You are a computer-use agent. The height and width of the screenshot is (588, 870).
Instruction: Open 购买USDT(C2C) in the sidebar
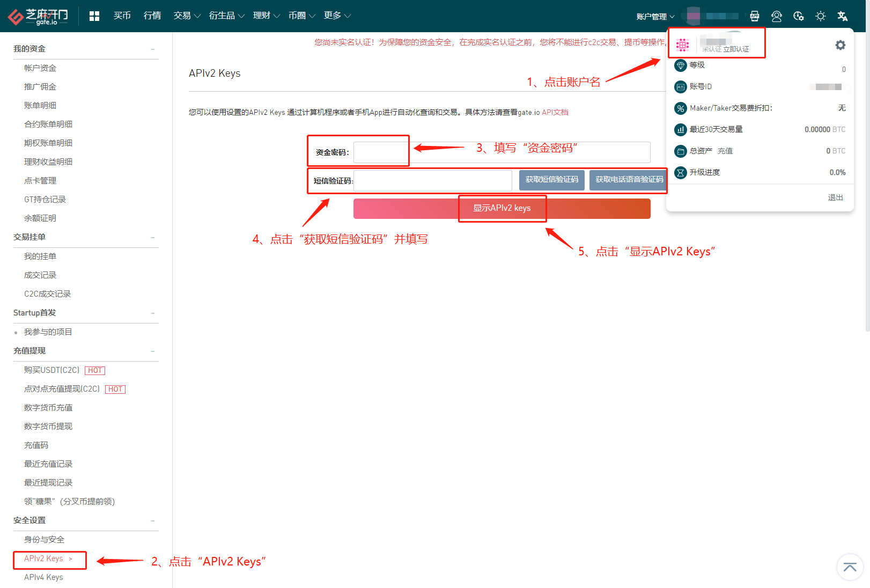point(52,370)
